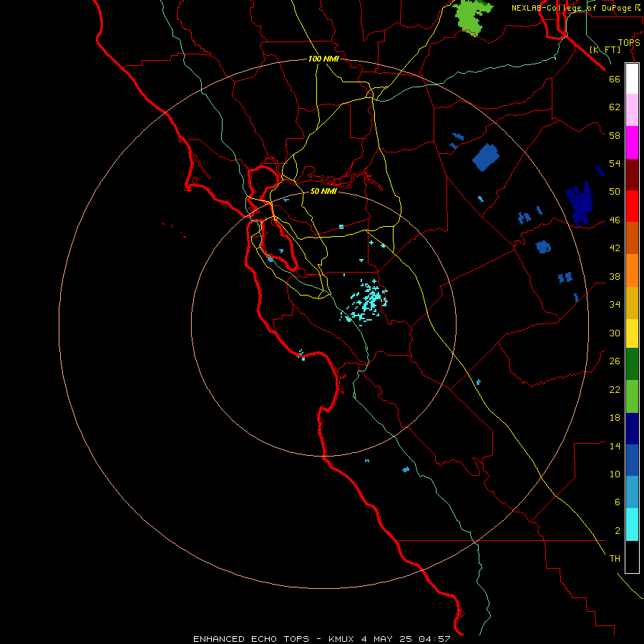Click the dark orange legend block
The width and height of the screenshot is (644, 644).
(632, 238)
